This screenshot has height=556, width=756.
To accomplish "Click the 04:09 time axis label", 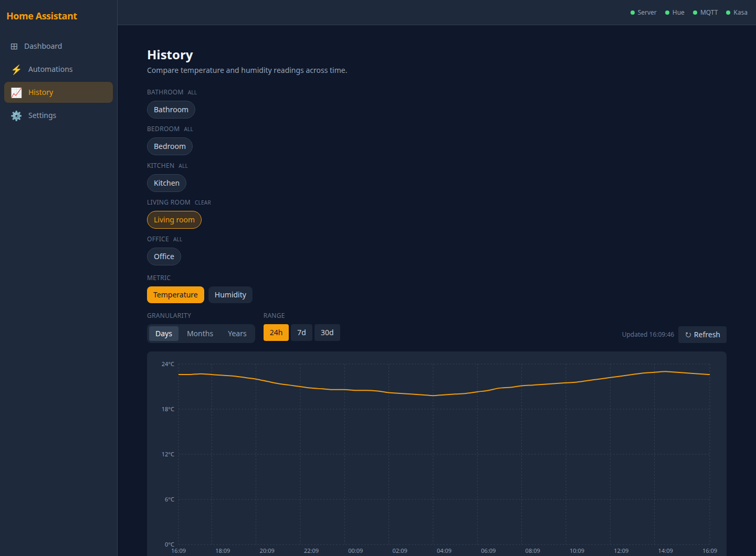I will [444, 551].
